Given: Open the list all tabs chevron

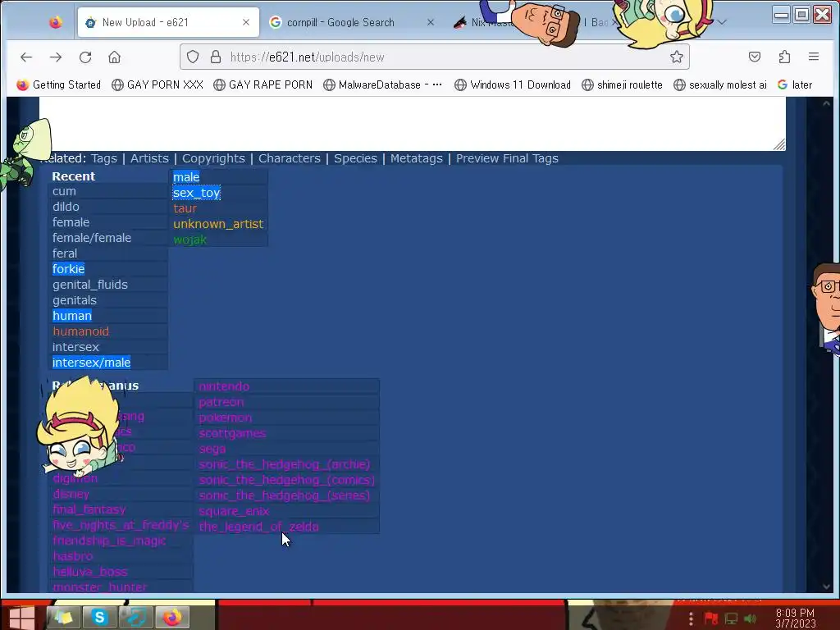Looking at the screenshot, I should [722, 22].
